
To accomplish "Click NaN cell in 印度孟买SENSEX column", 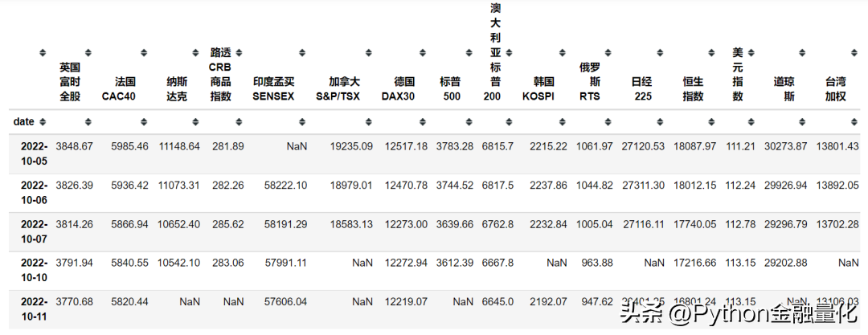I will [x=297, y=146].
